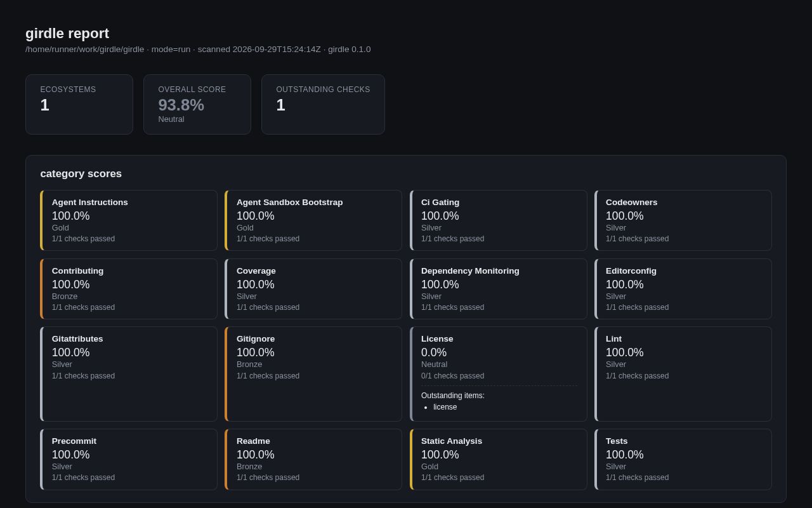The image size is (812, 508).
Task: Click the License 0.0% score value
Action: [x=434, y=352]
